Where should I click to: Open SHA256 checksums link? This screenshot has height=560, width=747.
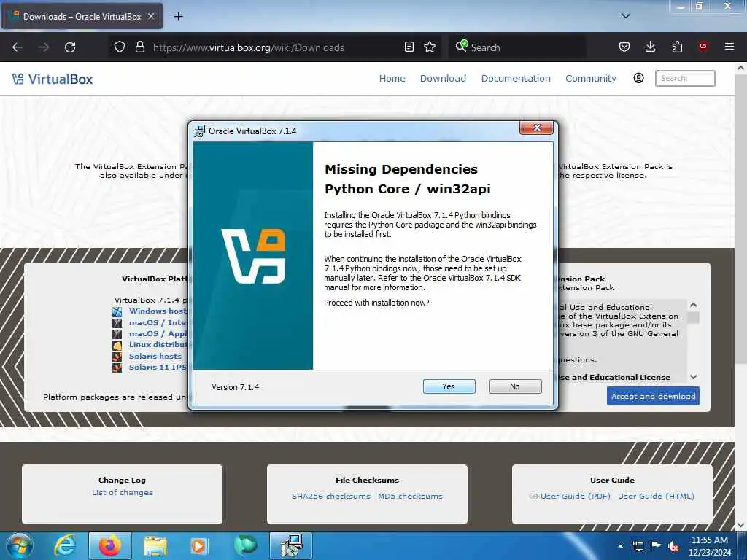coord(331,496)
